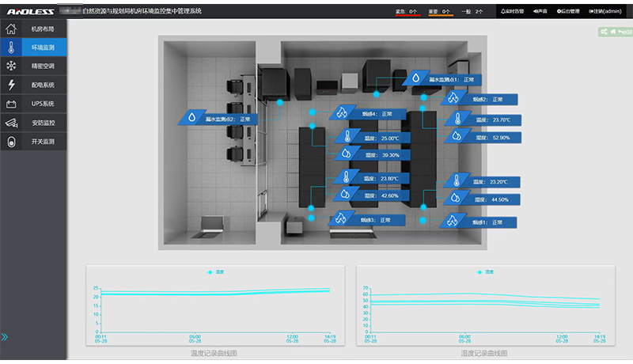Open the 后台管理 backend management menu
This screenshot has width=633, height=364.
[568, 12]
